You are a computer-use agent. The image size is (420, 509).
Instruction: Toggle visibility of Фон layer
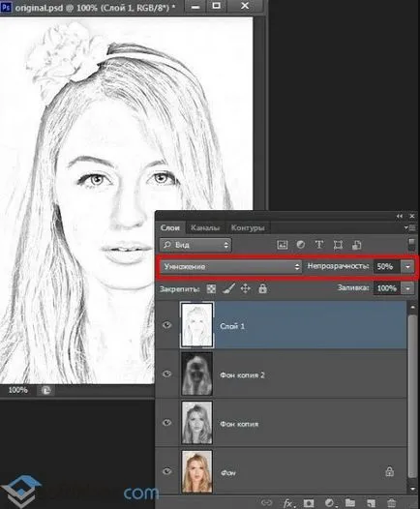(166, 471)
